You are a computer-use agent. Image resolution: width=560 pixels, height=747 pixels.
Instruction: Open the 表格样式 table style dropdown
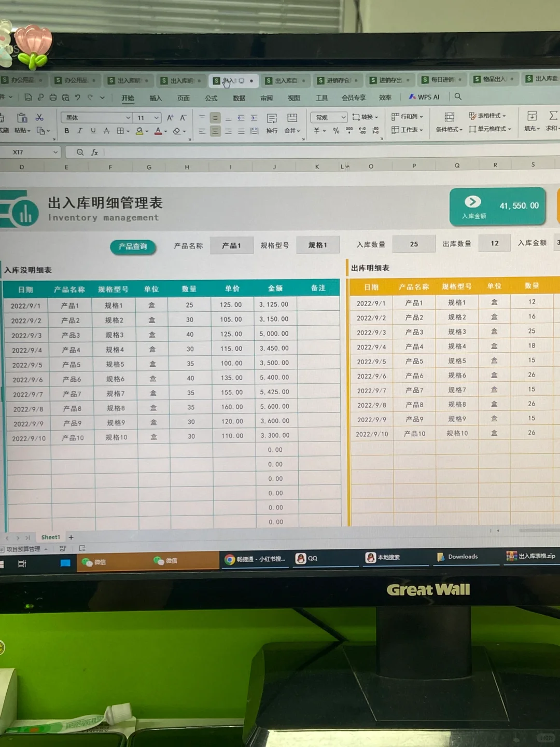tap(487, 116)
